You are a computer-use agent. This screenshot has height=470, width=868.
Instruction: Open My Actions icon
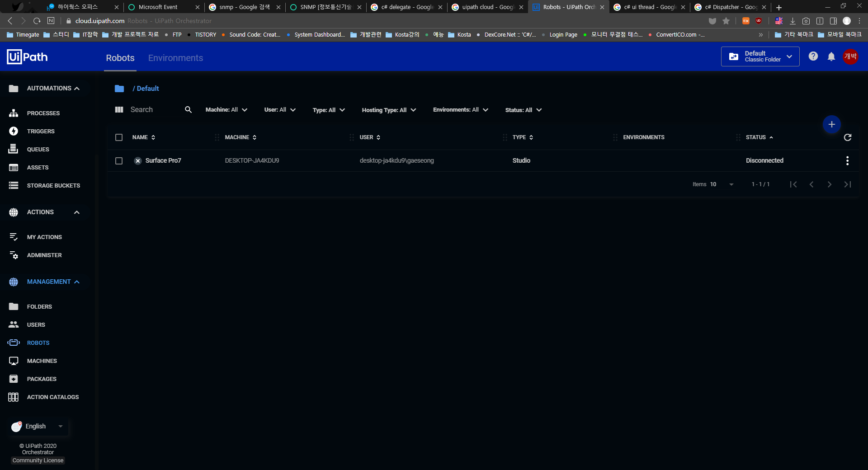(14, 237)
